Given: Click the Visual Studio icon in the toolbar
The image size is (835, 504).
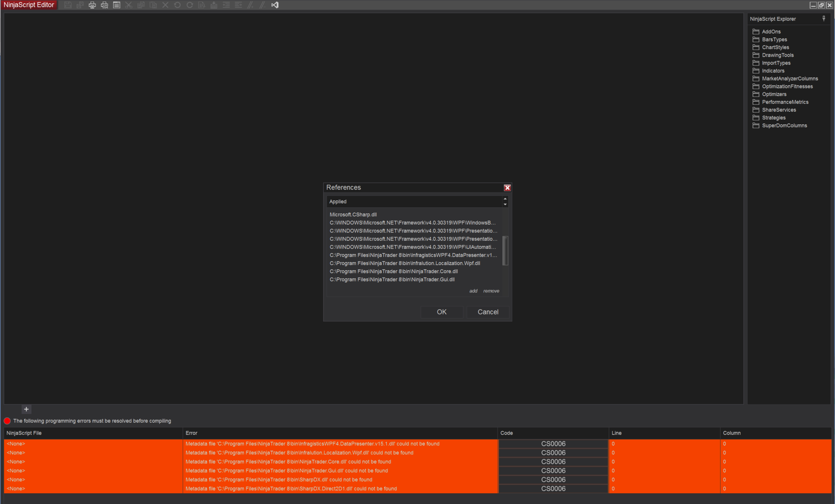Looking at the screenshot, I should click(275, 5).
